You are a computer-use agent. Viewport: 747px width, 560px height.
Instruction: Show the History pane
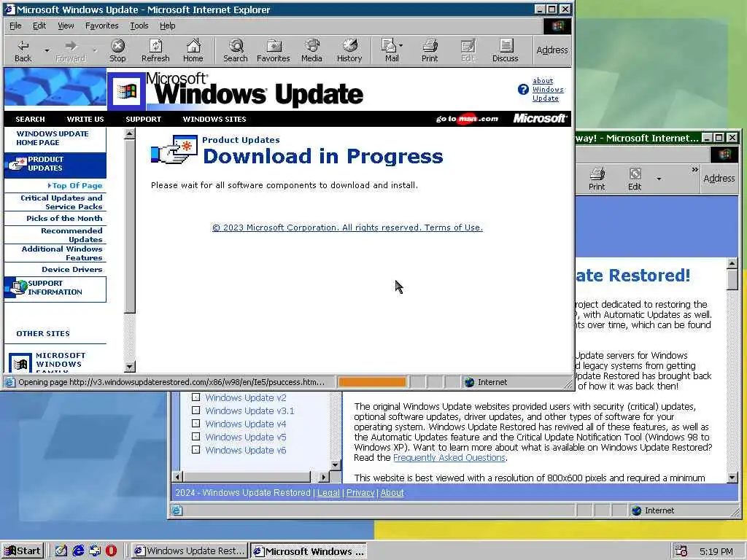coord(349,50)
